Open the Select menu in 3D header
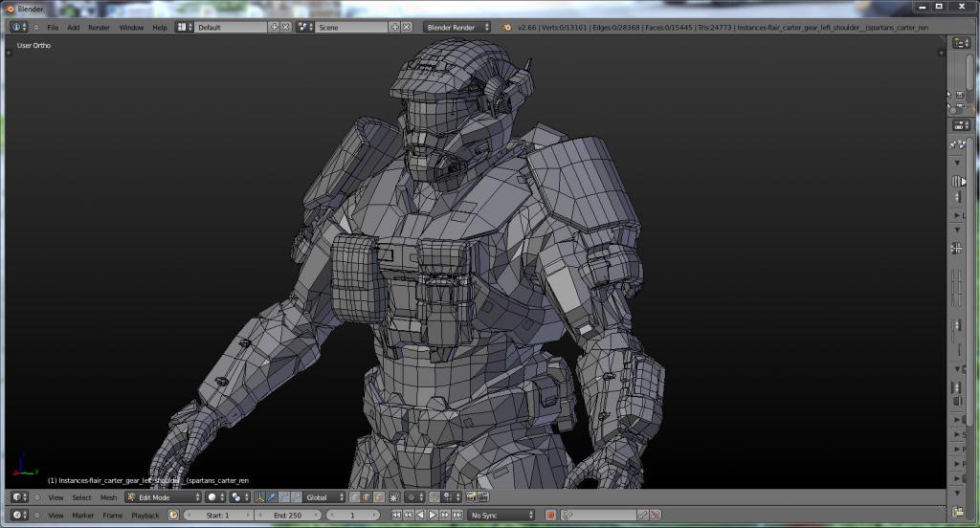This screenshot has width=980, height=528. (x=81, y=497)
